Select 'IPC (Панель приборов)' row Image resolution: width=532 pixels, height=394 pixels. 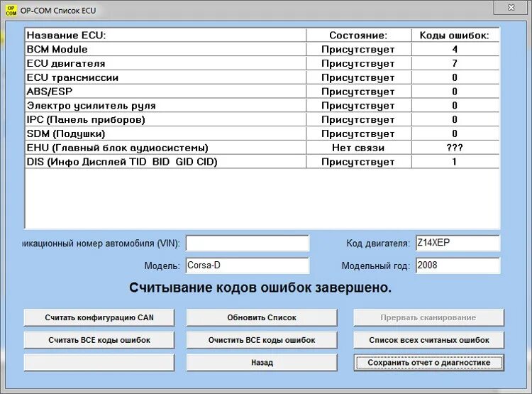pyautogui.click(x=262, y=119)
